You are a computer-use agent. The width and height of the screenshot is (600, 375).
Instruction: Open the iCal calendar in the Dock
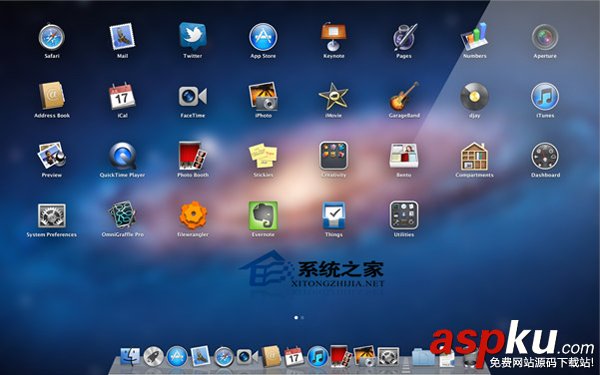[294, 356]
